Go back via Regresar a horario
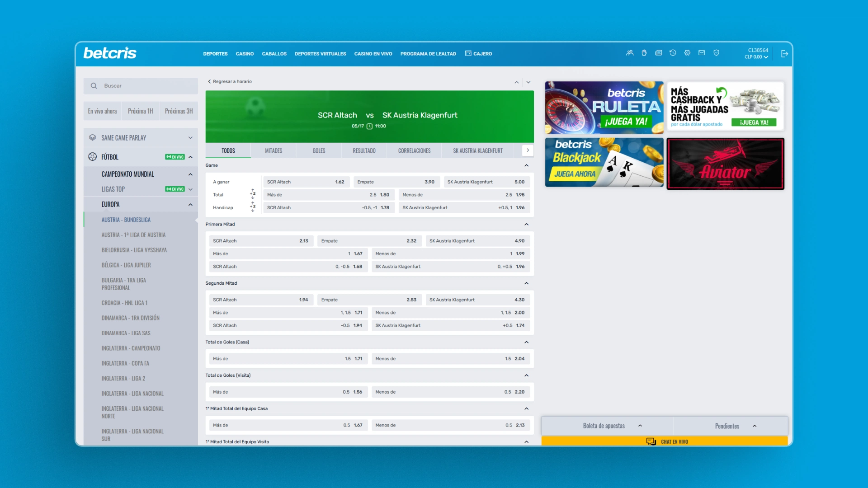Screen dimensions: 868x488 (230, 82)
